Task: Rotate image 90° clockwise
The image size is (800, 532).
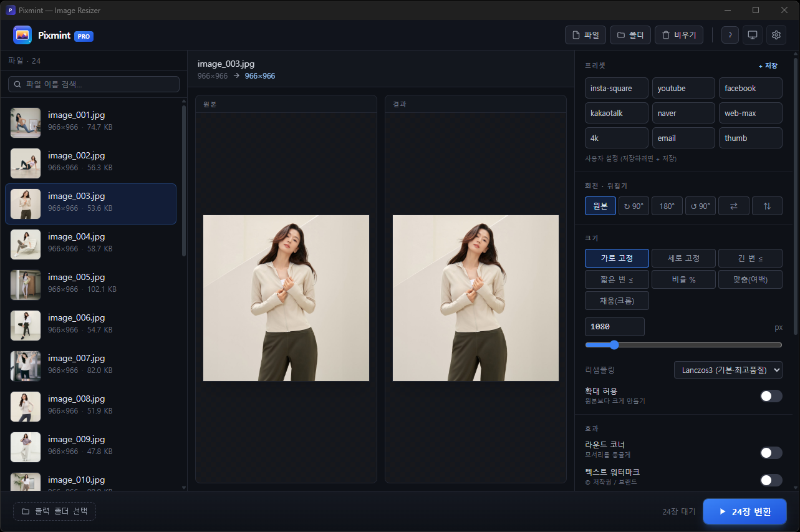Action: pos(634,206)
